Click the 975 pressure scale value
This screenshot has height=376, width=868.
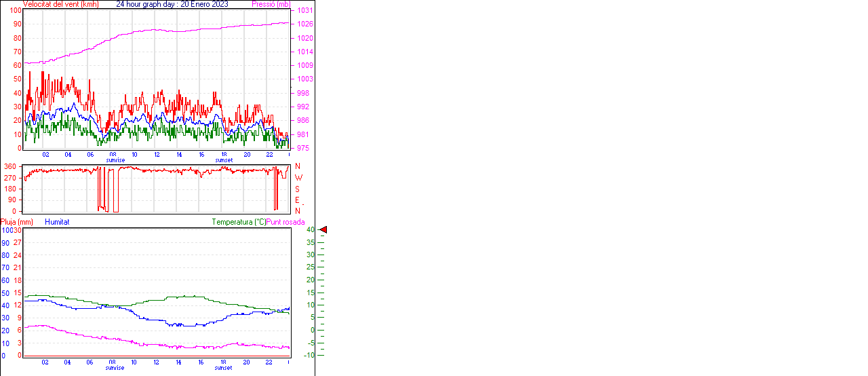(x=304, y=148)
